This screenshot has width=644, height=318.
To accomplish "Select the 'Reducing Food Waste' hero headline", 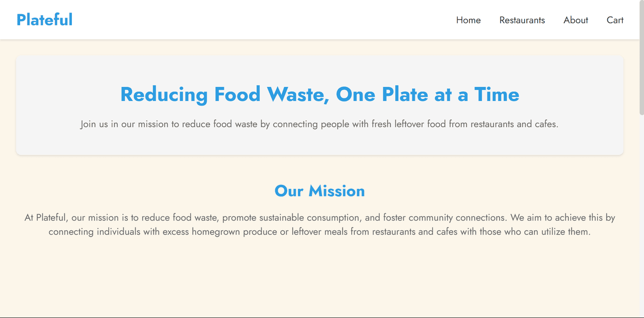I will [x=319, y=94].
